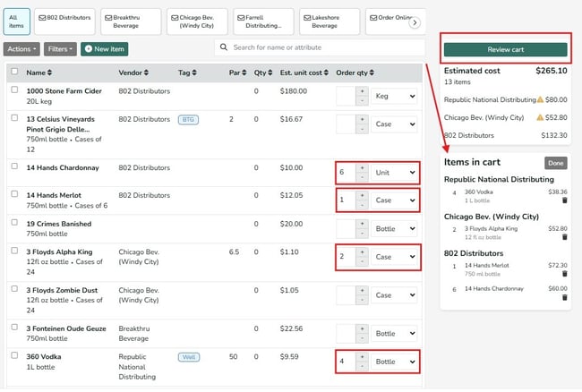The image size is (582, 392).
Task: Click warning icon beside Chicago Bev. cost
Action: click(x=538, y=117)
